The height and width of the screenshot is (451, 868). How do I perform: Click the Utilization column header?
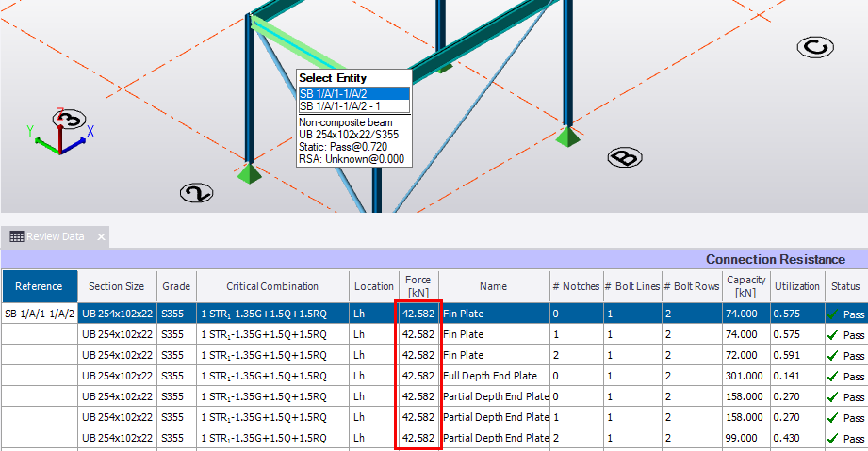(796, 286)
